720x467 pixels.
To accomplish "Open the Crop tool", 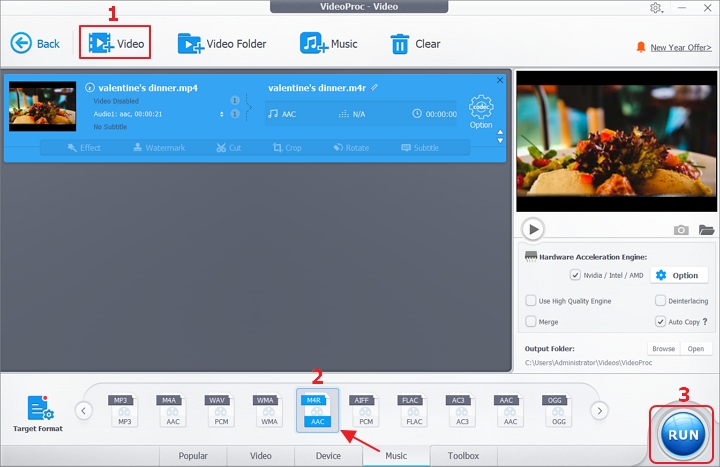I will coord(287,147).
